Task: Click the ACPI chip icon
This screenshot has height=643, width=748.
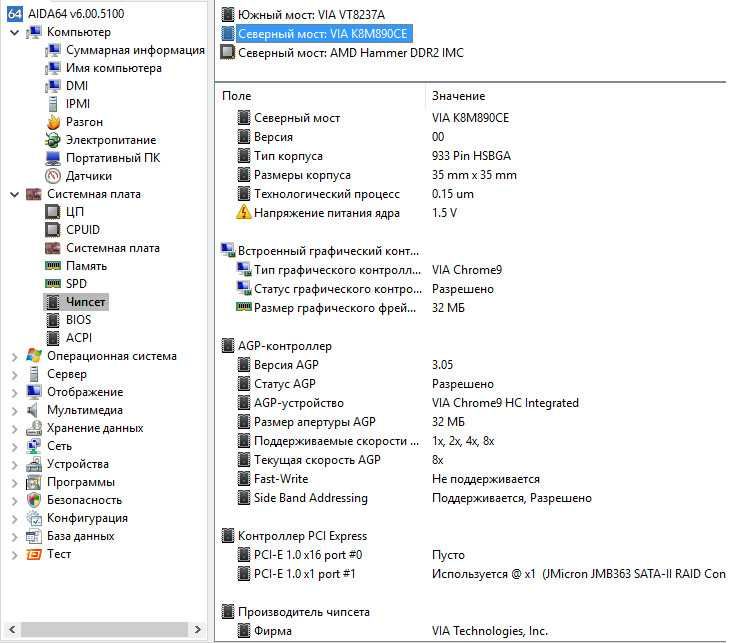Action: 53,338
